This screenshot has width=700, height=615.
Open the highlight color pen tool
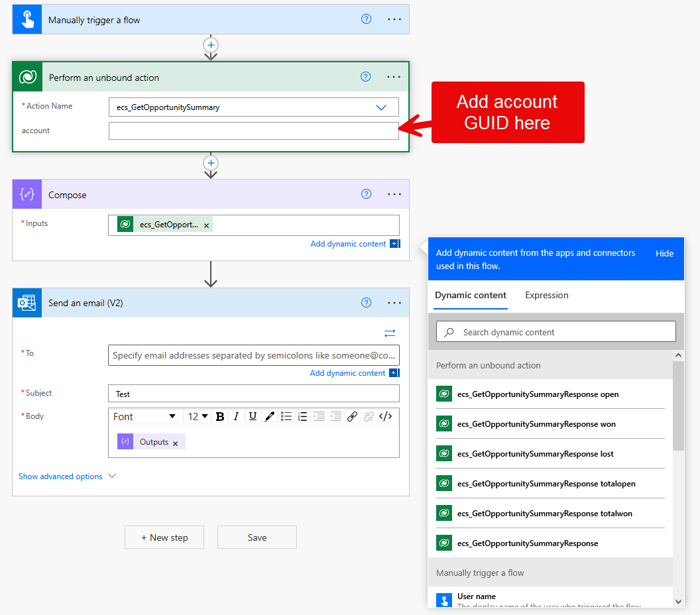[269, 416]
